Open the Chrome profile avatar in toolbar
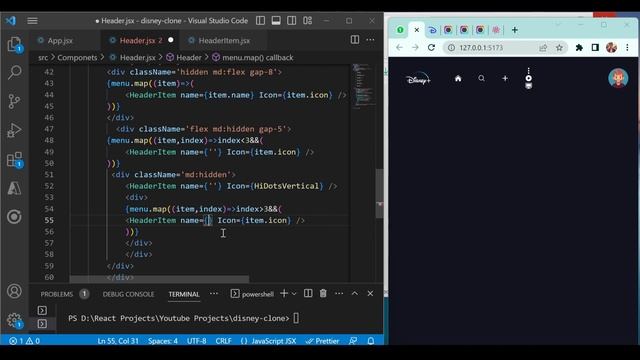The image size is (640, 360). [611, 48]
